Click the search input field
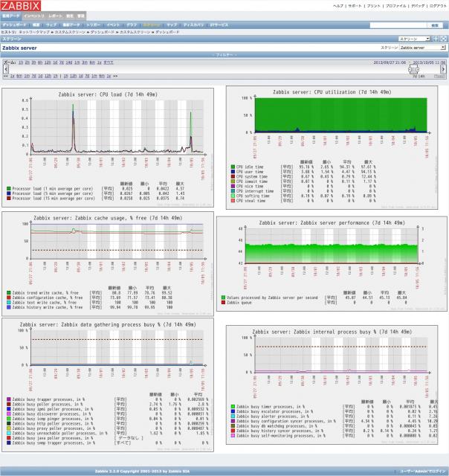The height and width of the screenshot is (476, 449). point(398,25)
